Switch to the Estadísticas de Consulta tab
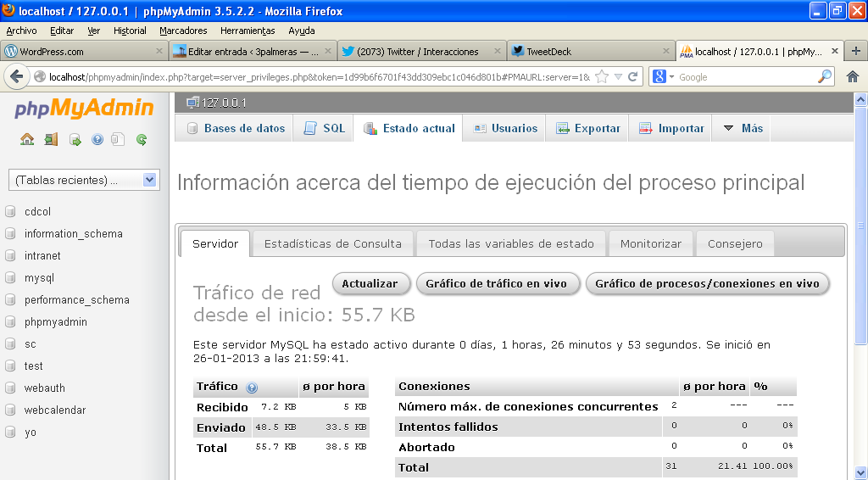The width and height of the screenshot is (868, 480). coord(332,243)
